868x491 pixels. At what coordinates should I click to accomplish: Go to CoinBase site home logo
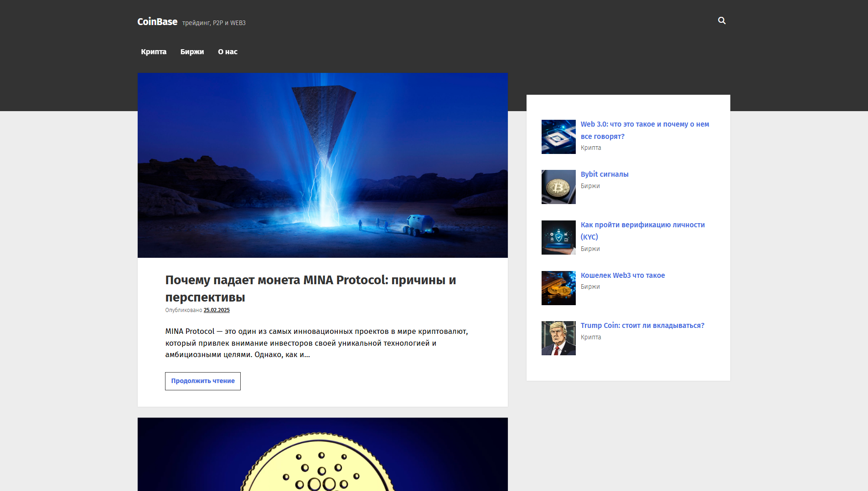point(157,22)
